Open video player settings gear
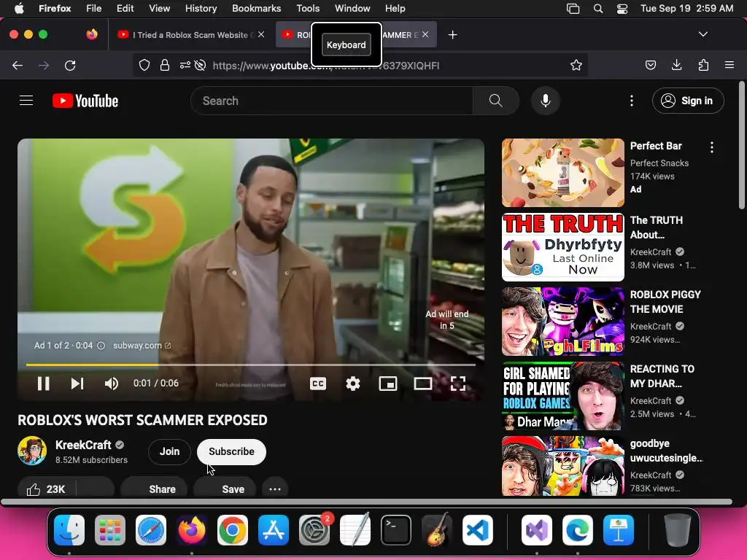Image resolution: width=747 pixels, height=560 pixels. 353,384
